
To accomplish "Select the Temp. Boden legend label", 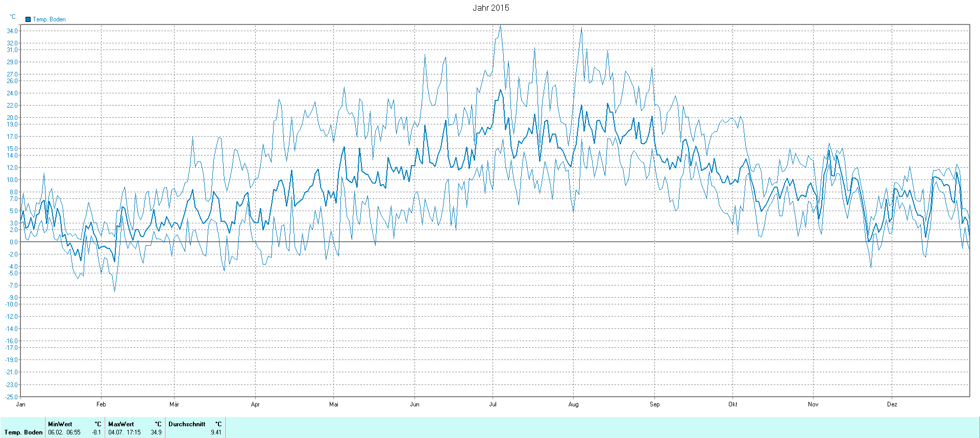I will [49, 19].
